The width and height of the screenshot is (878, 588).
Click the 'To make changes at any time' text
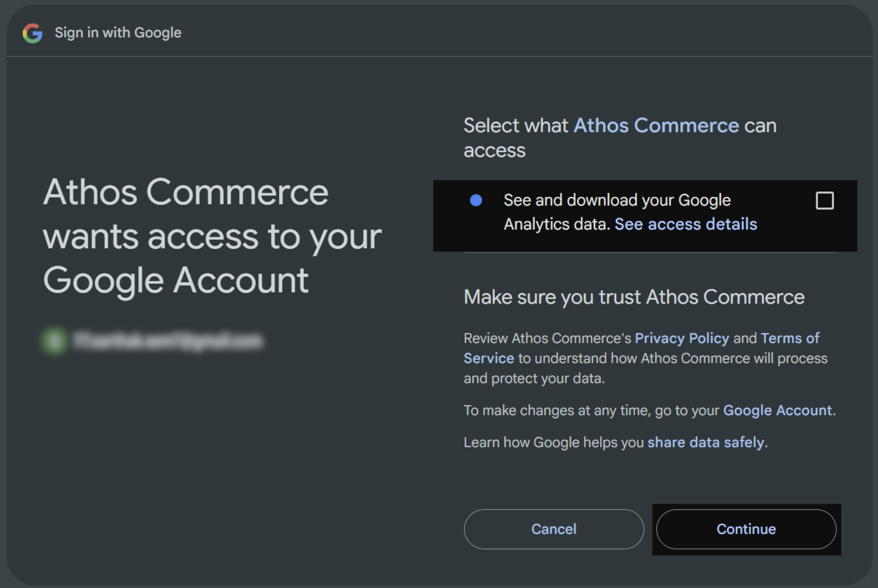click(x=592, y=410)
